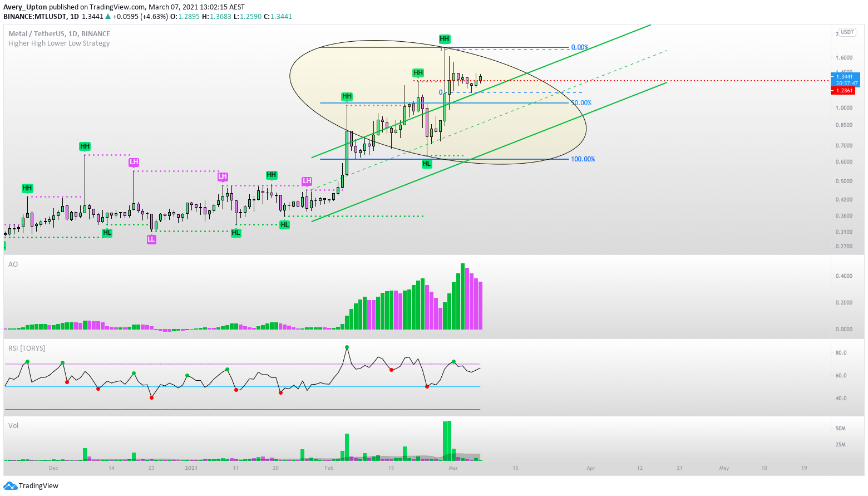This screenshot has width=868, height=496.
Task: Click the 0.4000 value on the AO axis
Action: (x=844, y=276)
